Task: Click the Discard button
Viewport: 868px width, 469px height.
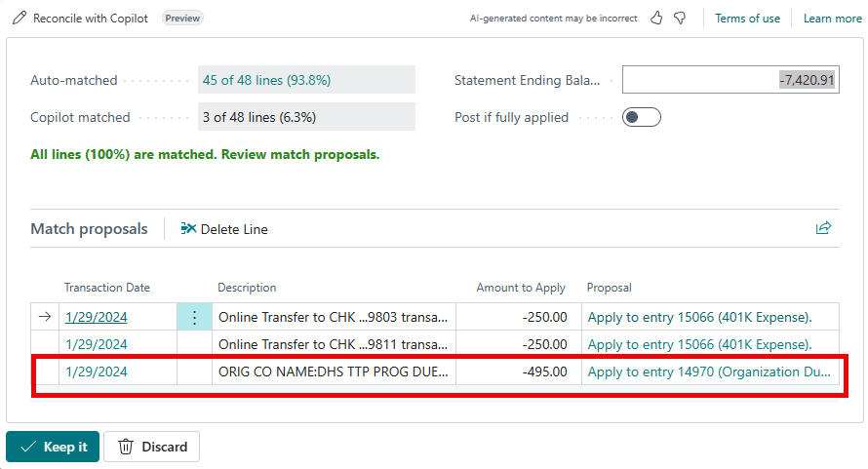Action: coord(152,447)
